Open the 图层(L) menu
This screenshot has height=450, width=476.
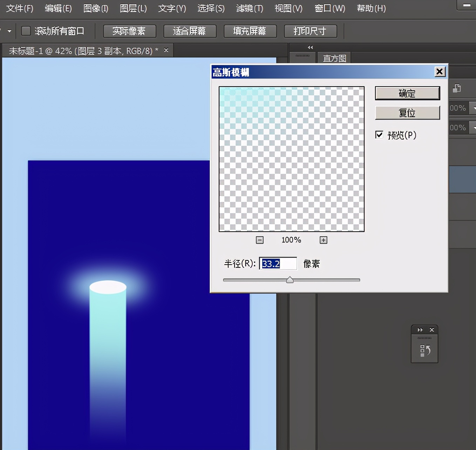tap(133, 8)
